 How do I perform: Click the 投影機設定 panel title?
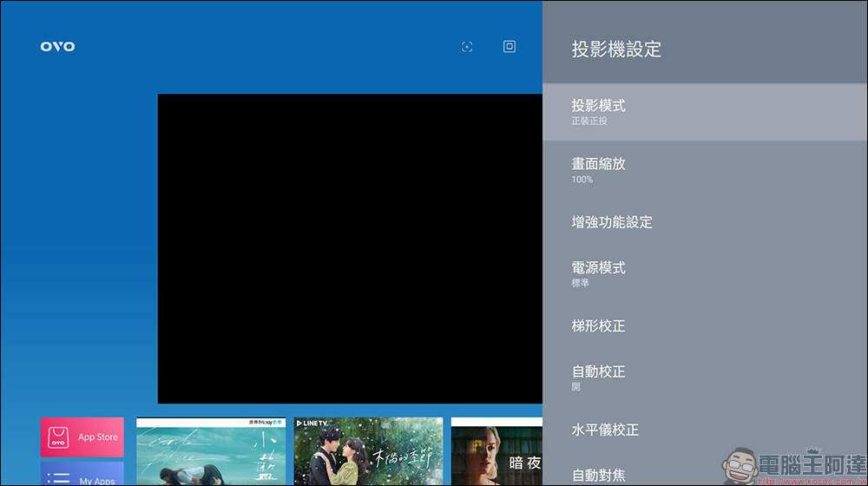(616, 49)
